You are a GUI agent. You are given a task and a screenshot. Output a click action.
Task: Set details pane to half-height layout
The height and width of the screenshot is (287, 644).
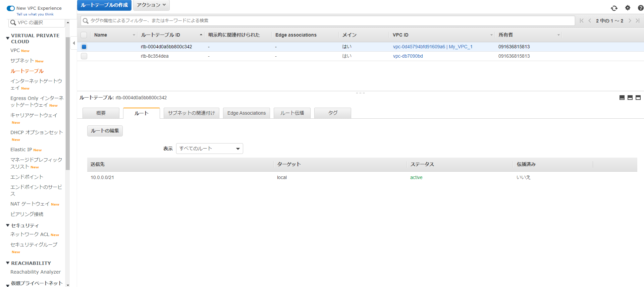click(x=630, y=98)
